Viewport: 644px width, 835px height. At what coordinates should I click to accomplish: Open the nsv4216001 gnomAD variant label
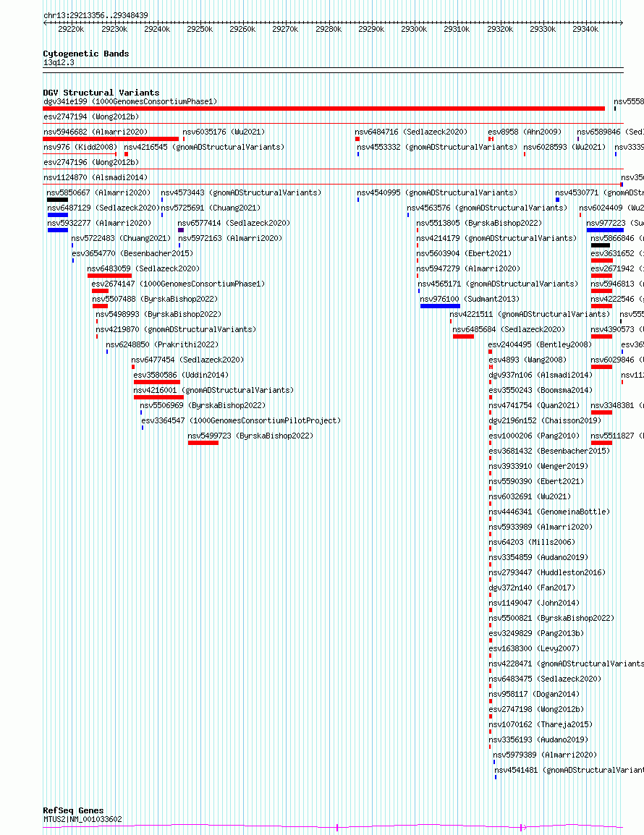click(213, 390)
